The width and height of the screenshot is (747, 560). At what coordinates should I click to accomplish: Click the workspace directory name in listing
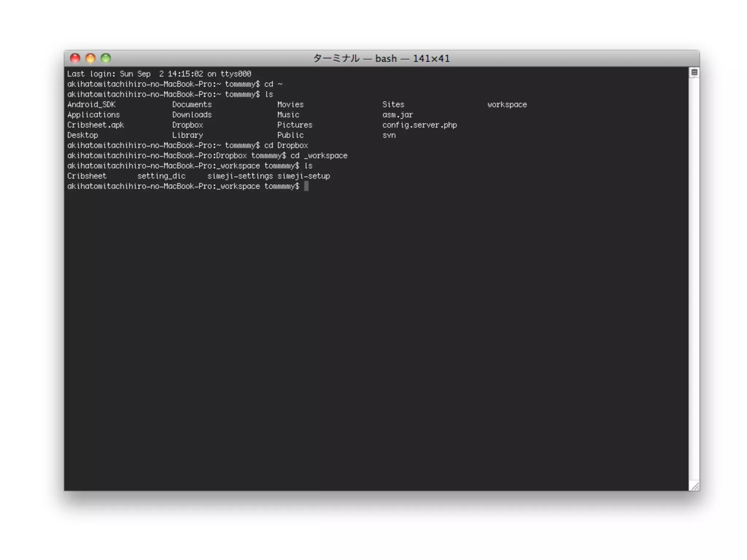(507, 105)
